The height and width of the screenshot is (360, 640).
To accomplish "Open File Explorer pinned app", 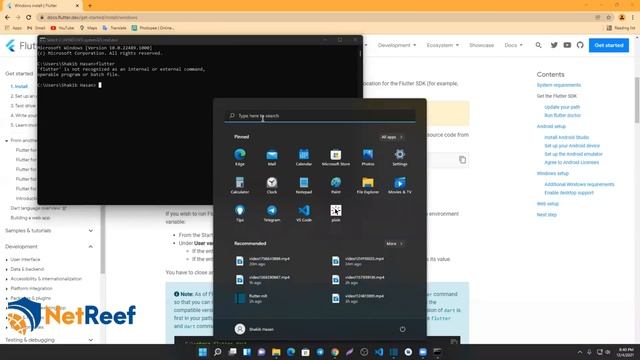I will point(368,185).
